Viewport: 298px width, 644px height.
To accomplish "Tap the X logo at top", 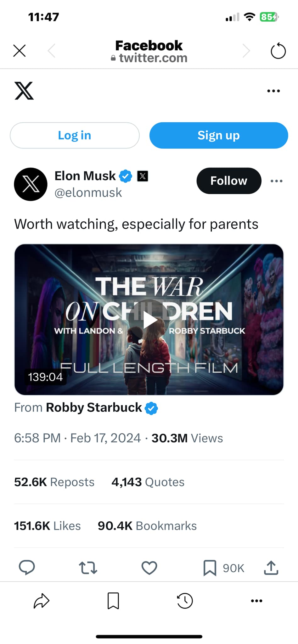I will 24,91.
